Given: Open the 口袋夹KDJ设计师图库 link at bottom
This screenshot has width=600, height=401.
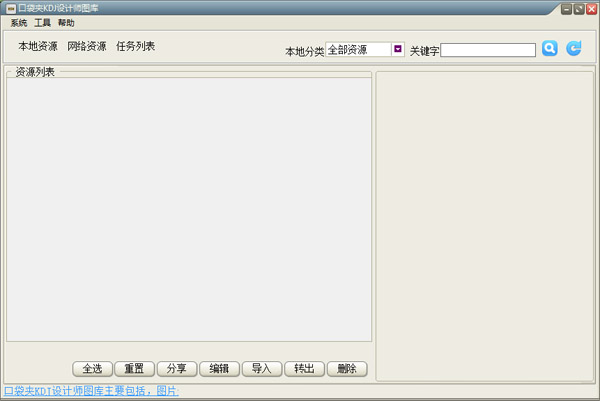Looking at the screenshot, I should tap(91, 391).
